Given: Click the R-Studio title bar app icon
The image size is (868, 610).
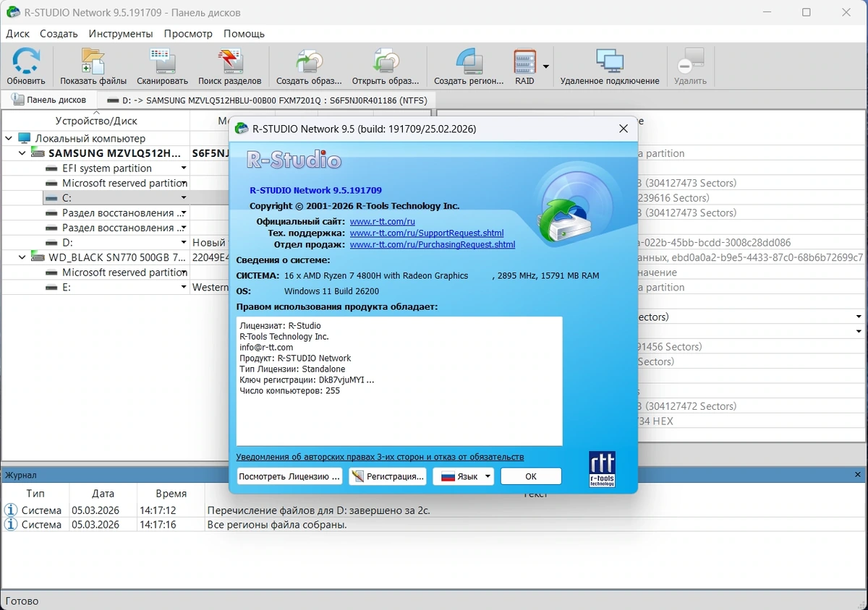Looking at the screenshot, I should point(13,12).
